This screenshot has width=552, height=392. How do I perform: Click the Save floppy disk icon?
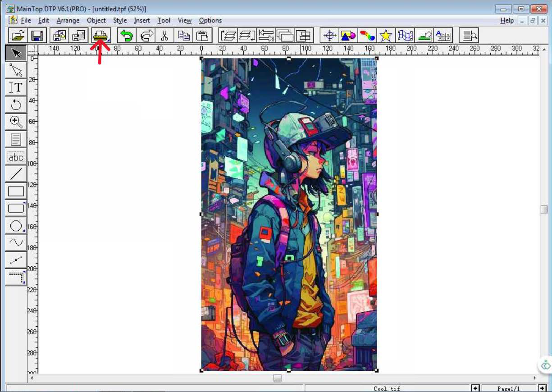(x=37, y=35)
